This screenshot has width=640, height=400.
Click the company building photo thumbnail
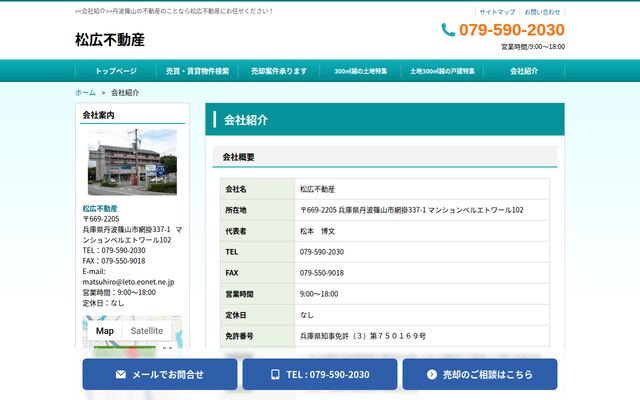click(x=132, y=162)
